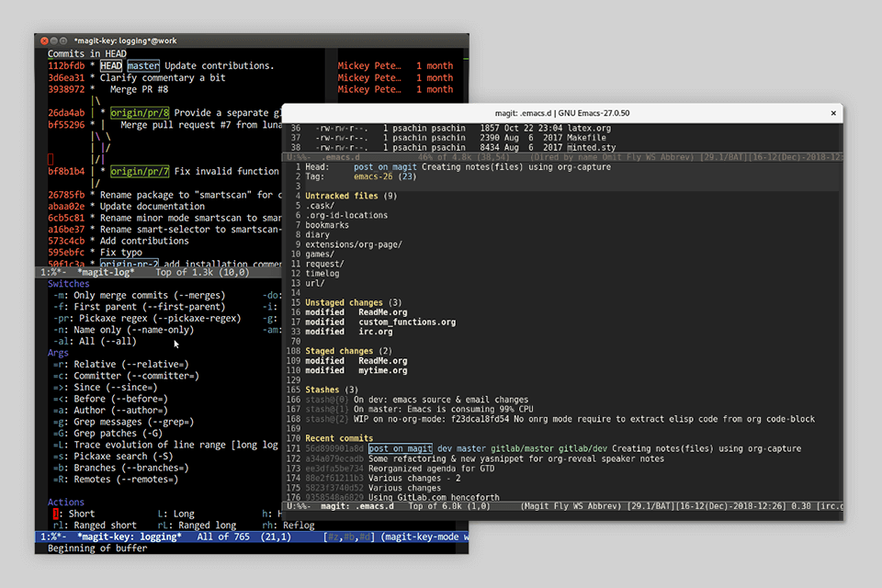Toggle the -f First parent switch
This screenshot has width=882, height=588.
[x=139, y=307]
